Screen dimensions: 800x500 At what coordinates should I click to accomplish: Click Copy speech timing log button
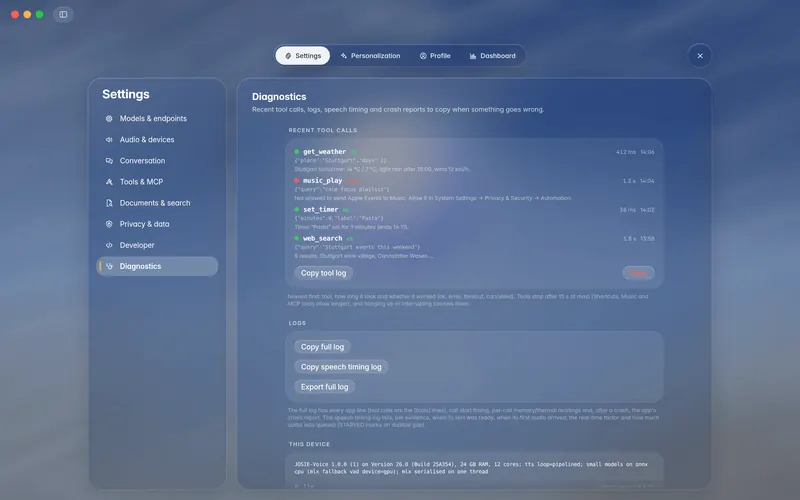click(x=341, y=367)
